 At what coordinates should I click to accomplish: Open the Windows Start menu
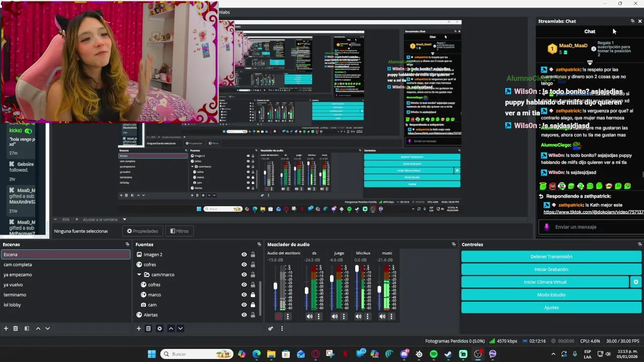click(x=151, y=354)
